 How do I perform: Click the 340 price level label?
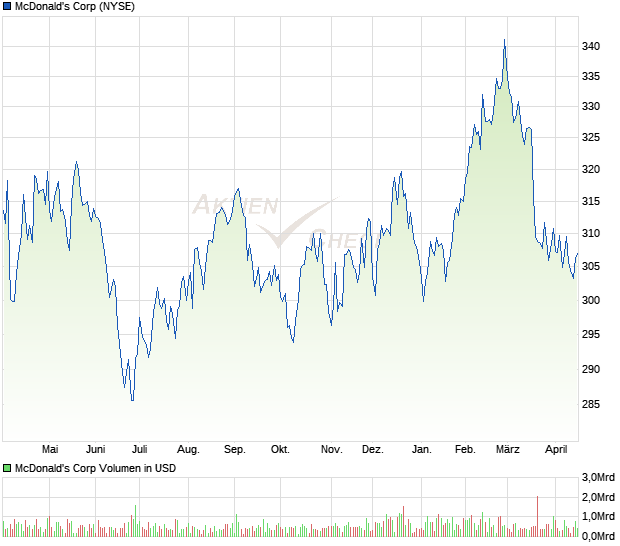[x=591, y=47]
